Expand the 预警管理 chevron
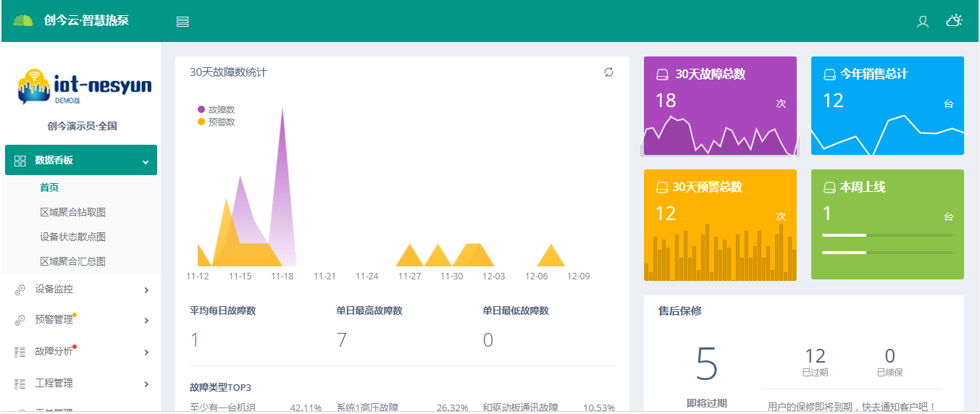This screenshot has width=980, height=414. (146, 321)
